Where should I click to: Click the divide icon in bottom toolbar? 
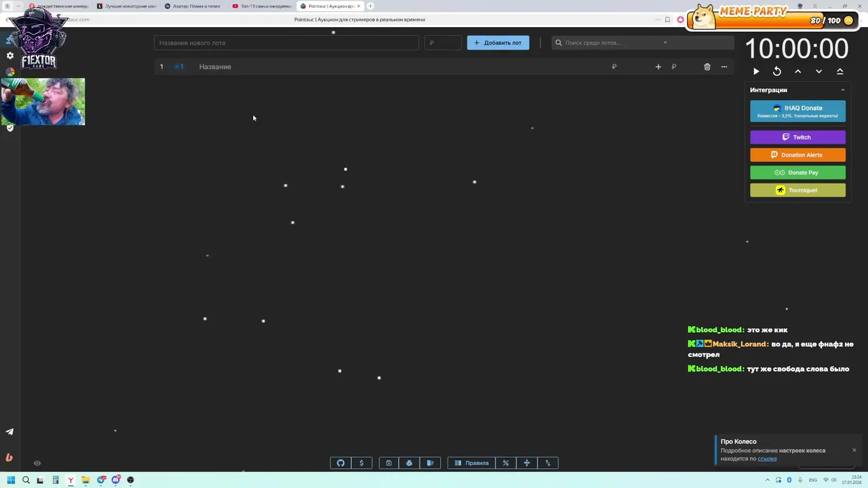click(x=526, y=463)
